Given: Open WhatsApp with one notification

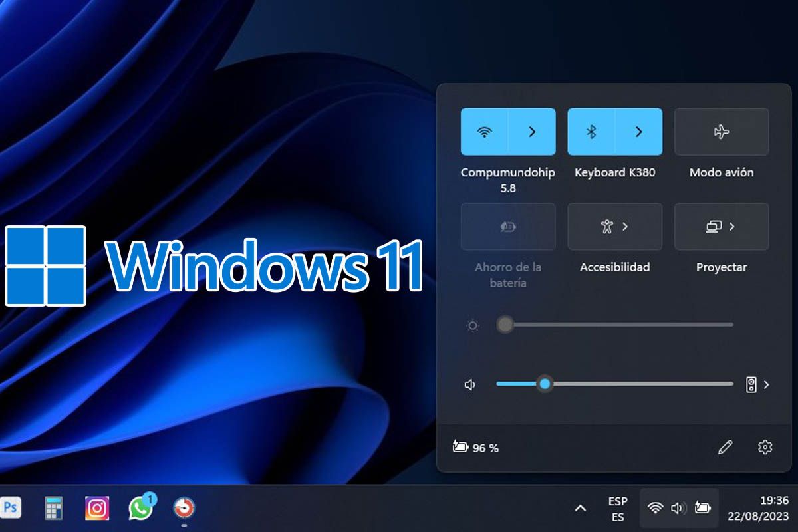Looking at the screenshot, I should (142, 507).
